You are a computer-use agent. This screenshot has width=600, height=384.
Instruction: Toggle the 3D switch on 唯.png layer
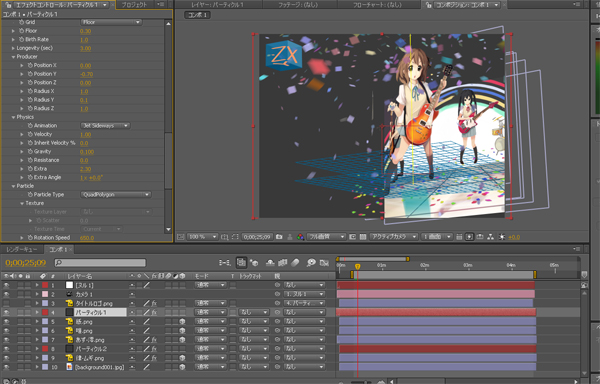click(x=183, y=330)
